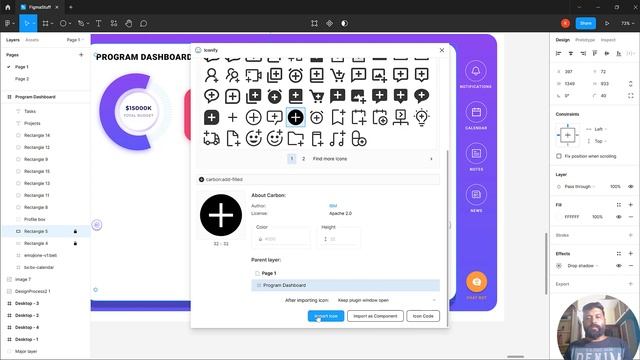Go to icon results page 2

(303, 159)
